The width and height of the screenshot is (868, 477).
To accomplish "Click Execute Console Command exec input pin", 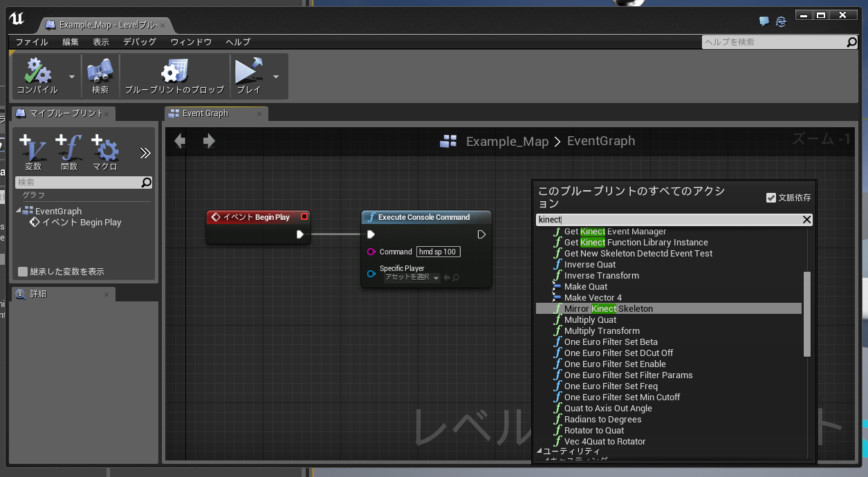I will tap(371, 234).
